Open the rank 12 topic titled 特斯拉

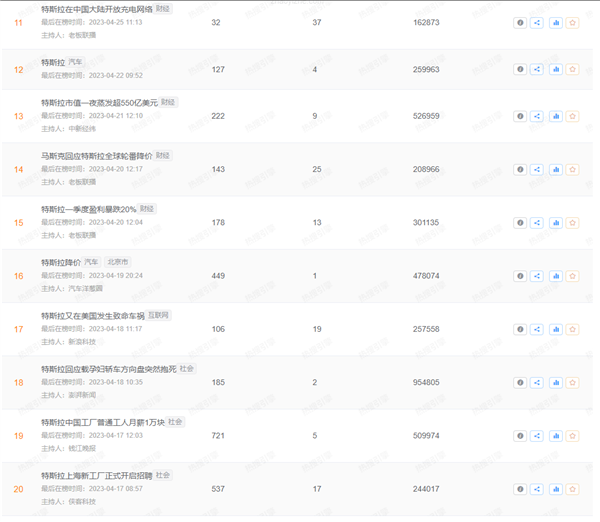(x=53, y=62)
